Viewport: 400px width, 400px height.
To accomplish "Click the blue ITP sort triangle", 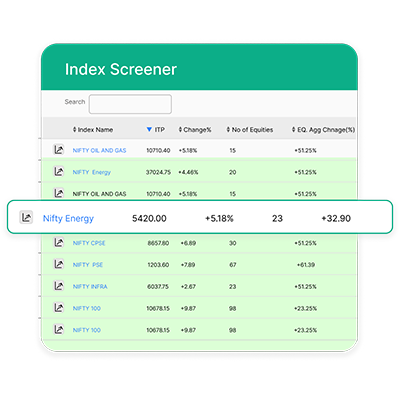I will pos(149,129).
